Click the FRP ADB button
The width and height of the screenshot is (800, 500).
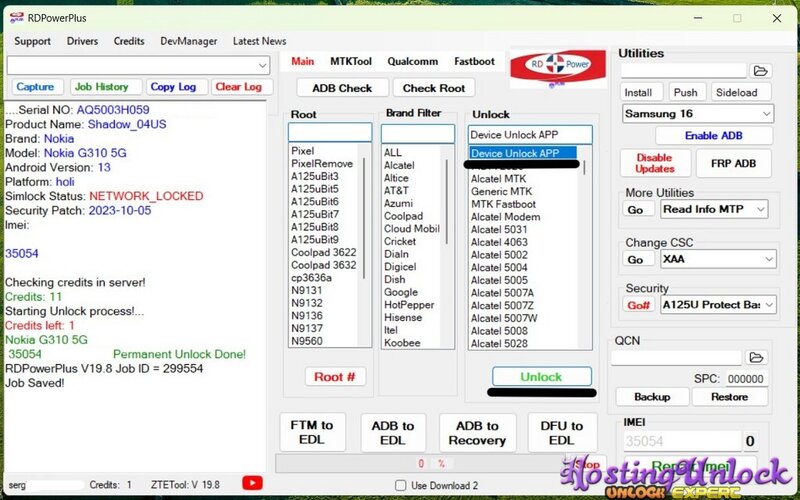(x=733, y=163)
